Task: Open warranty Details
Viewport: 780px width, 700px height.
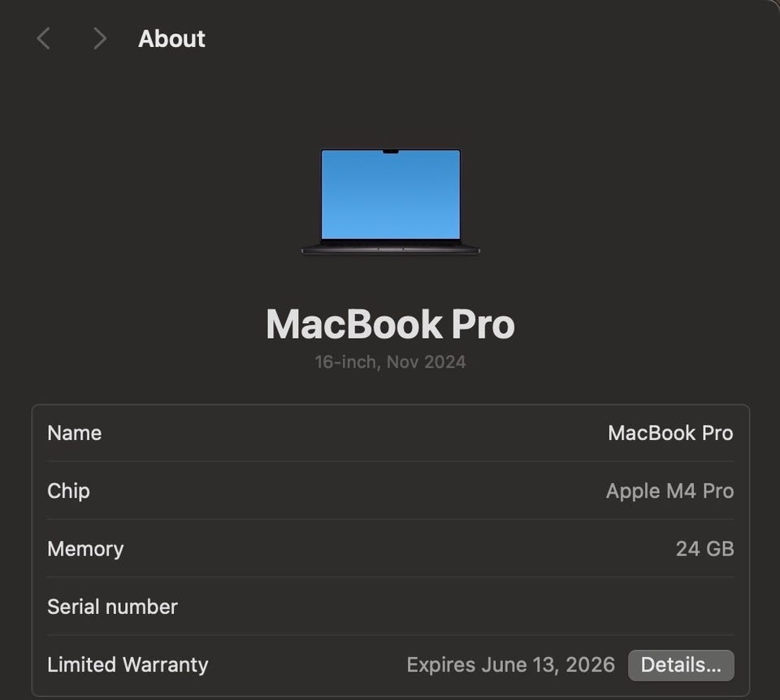Action: [x=681, y=665]
